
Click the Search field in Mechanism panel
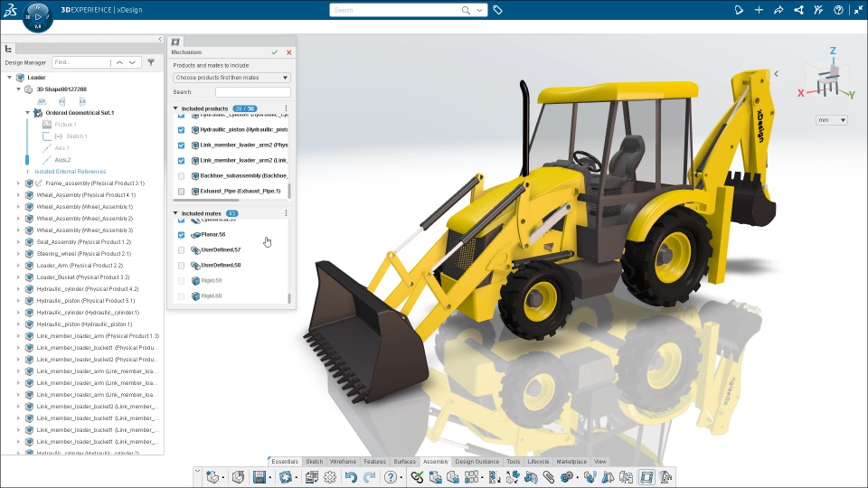[253, 92]
